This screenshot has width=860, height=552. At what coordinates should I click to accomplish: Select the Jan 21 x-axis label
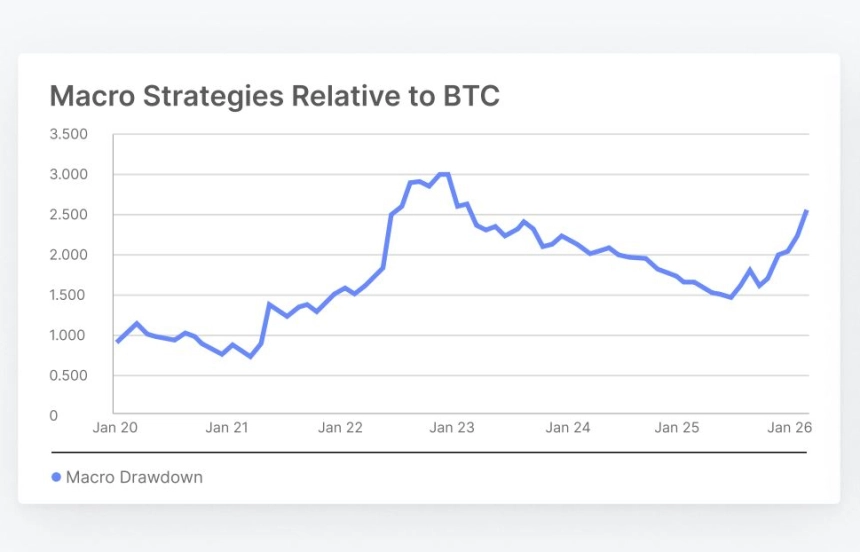[x=227, y=428]
